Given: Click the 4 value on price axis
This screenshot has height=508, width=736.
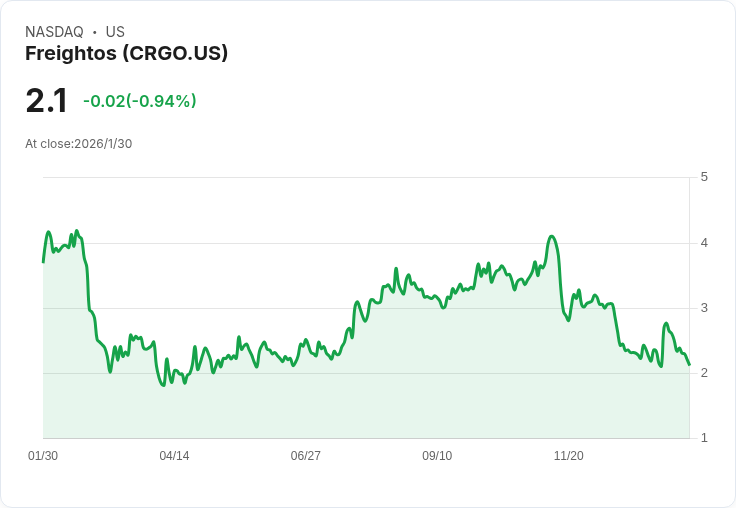Looking at the screenshot, I should [x=704, y=243].
